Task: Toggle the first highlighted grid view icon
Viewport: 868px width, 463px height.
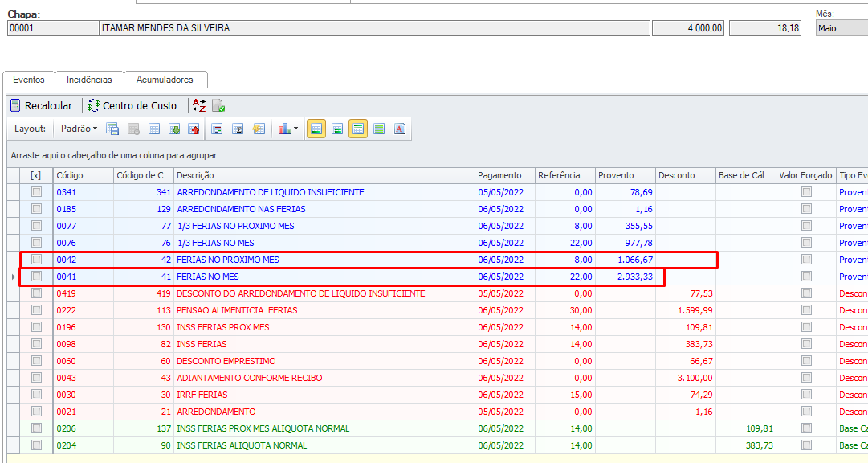Action: (316, 129)
